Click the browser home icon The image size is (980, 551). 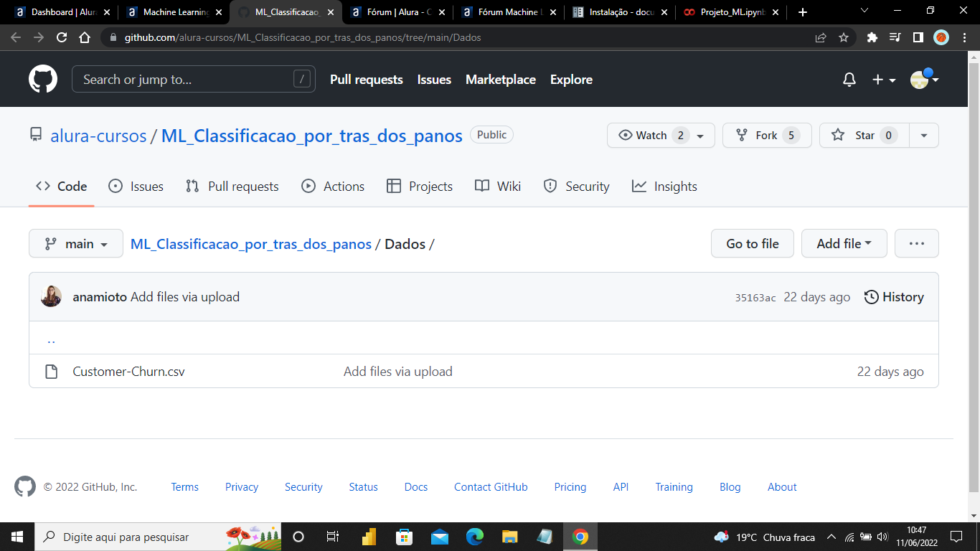pos(85,37)
